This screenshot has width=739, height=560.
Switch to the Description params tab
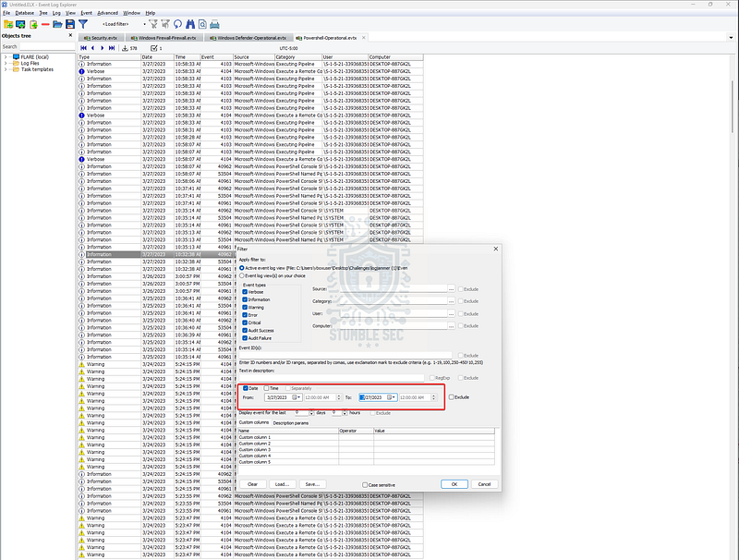coord(290,423)
